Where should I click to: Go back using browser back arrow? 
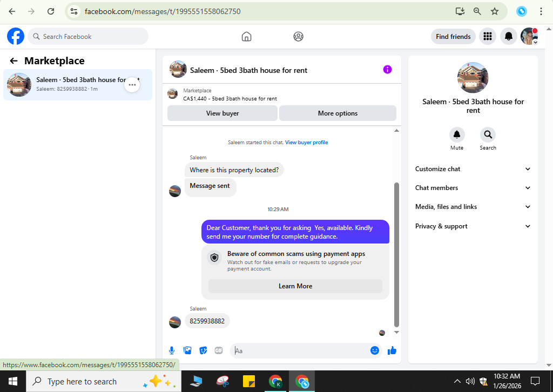point(12,11)
